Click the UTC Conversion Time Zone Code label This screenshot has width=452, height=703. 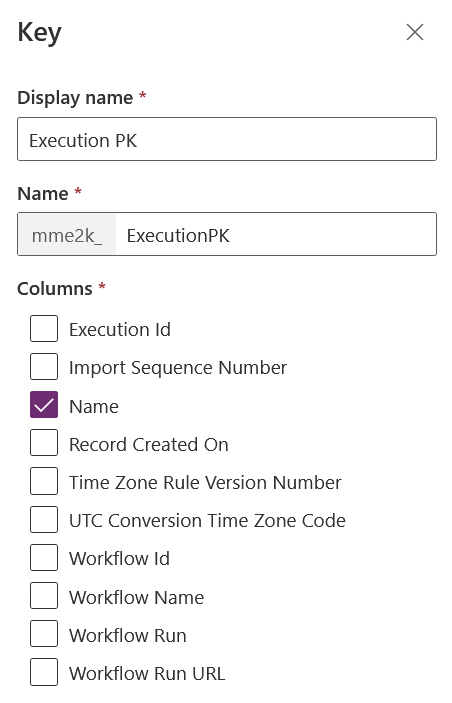point(207,521)
